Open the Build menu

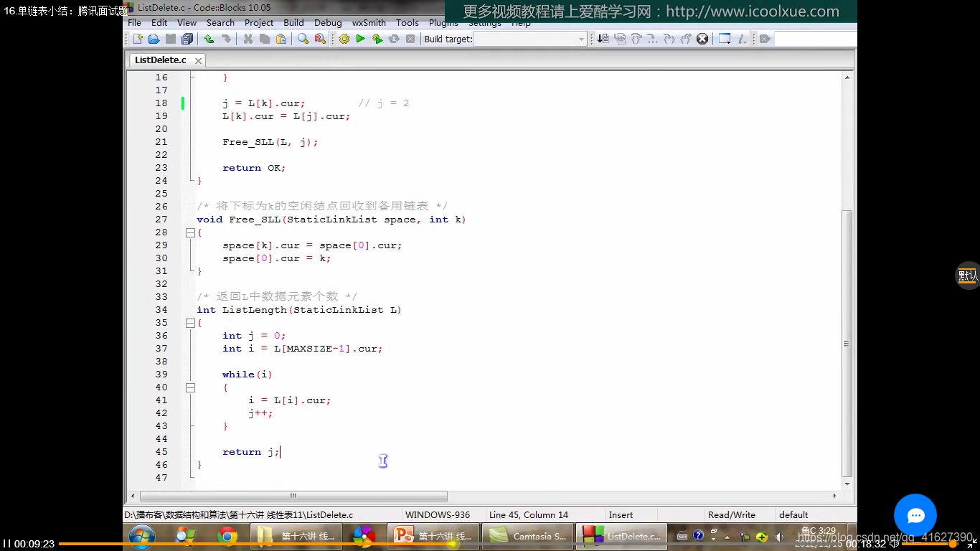tap(293, 23)
